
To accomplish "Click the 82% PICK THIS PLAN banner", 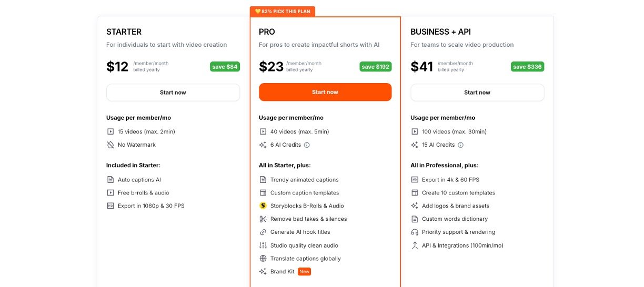I will 283,11.
